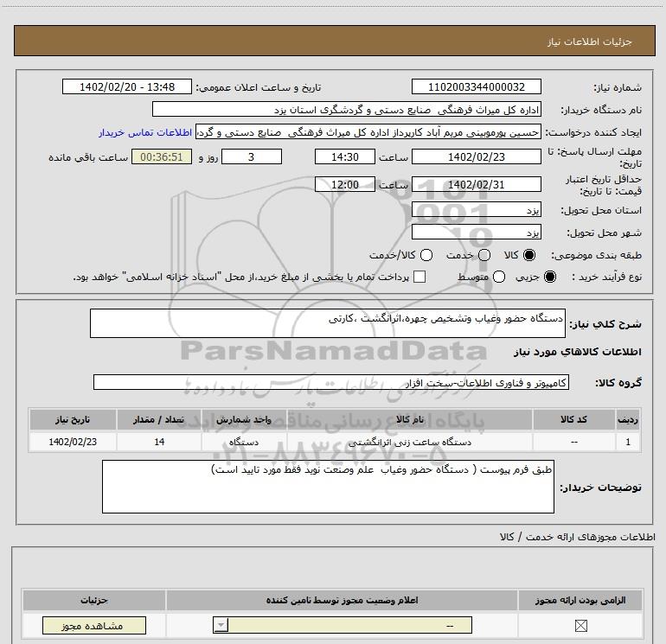This screenshot has width=666, height=644.
Task: Choose جزیی purchase process type
Action: (550, 277)
